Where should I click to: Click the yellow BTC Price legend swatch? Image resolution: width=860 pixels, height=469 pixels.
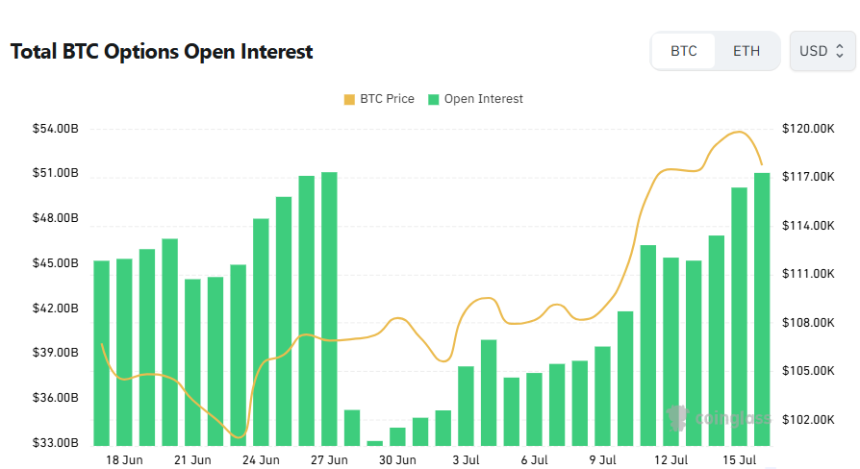[349, 99]
